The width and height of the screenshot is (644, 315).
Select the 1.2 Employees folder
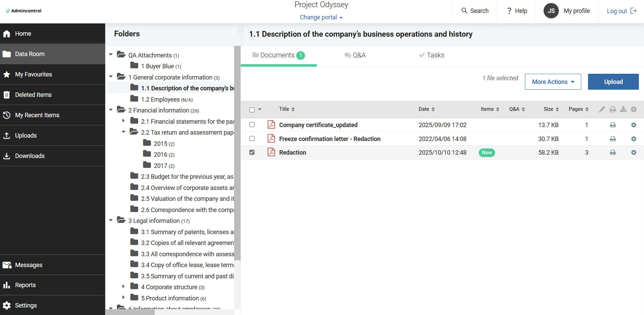(x=160, y=100)
